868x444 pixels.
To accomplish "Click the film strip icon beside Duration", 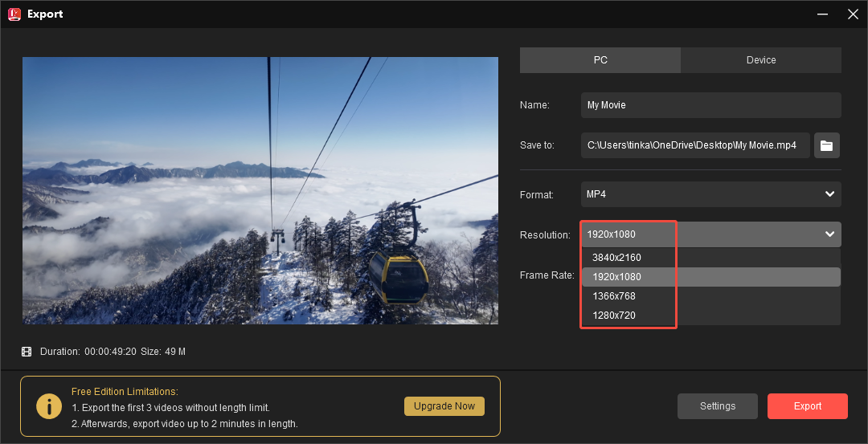I will pyautogui.click(x=27, y=352).
